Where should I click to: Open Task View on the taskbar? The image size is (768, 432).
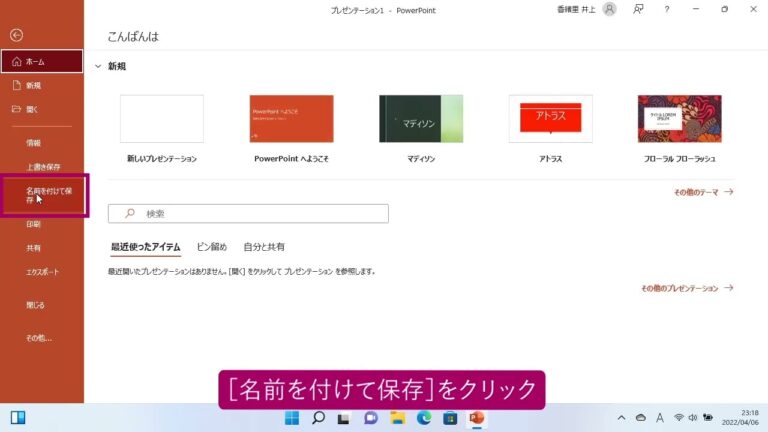tap(344, 418)
